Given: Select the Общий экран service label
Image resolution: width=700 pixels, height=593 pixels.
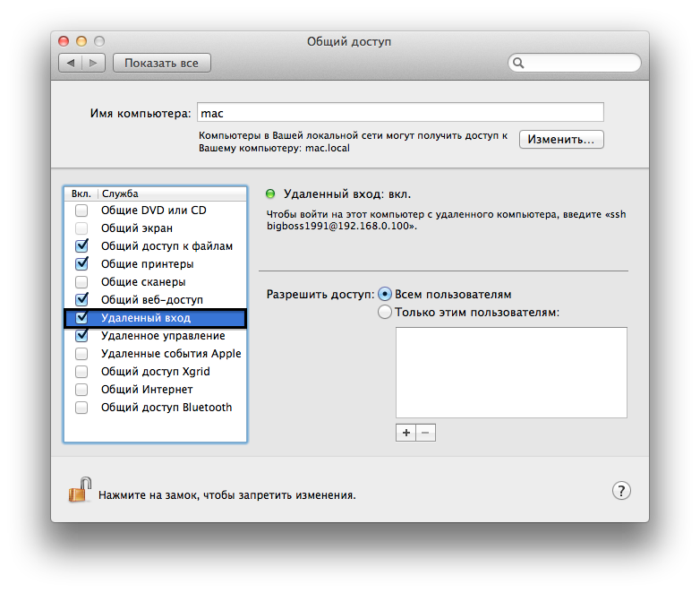Looking at the screenshot, I should tap(137, 228).
